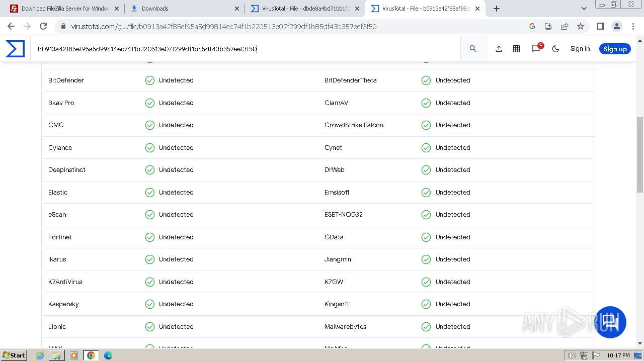Viewport: 644px width, 362px height.
Task: Open the apps grid icon
Action: [x=516, y=49]
